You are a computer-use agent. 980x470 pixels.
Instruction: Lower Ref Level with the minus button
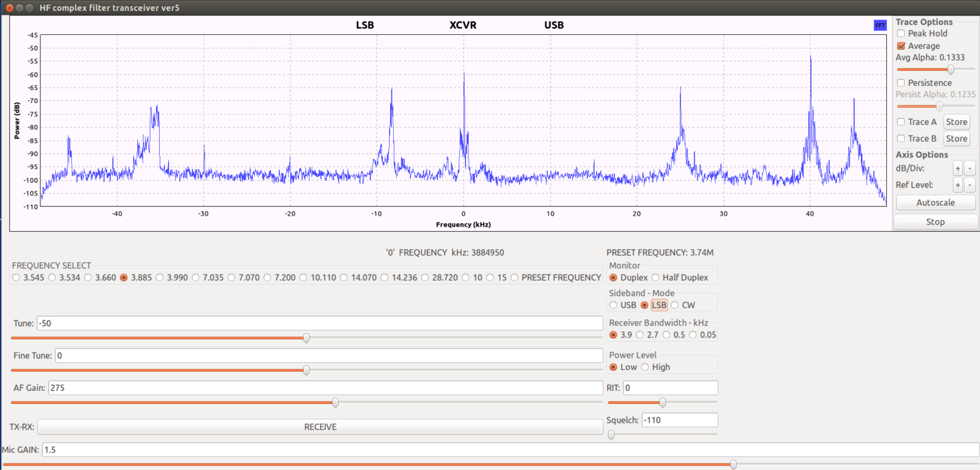[x=970, y=185]
